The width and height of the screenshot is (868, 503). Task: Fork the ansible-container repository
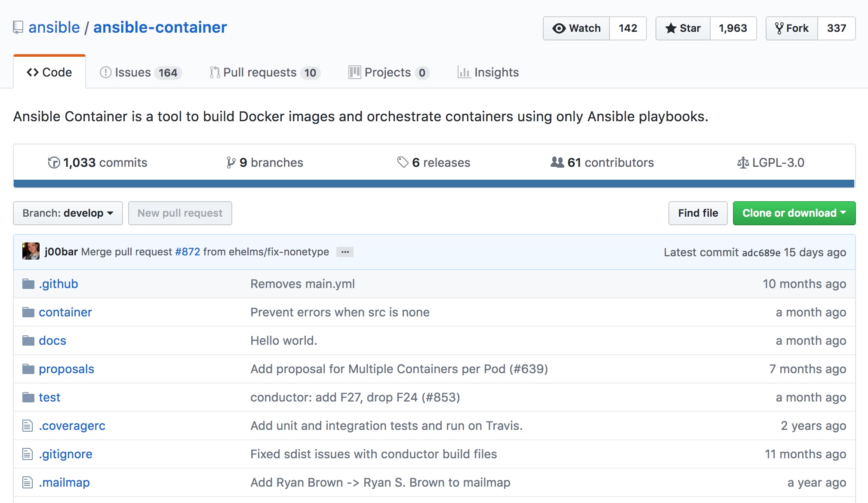pyautogui.click(x=792, y=28)
